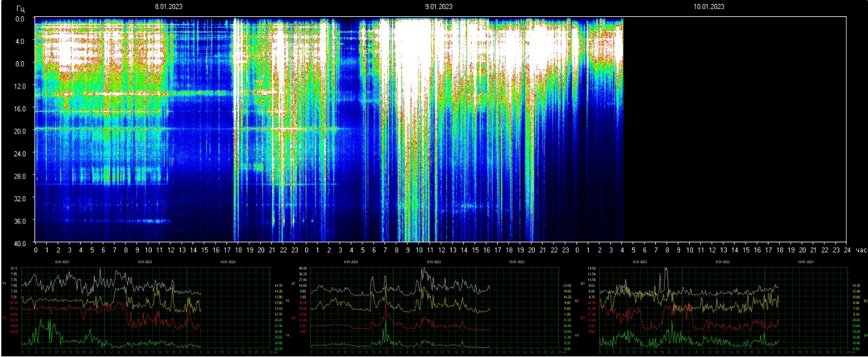The width and height of the screenshot is (868, 357).
Task: Open the amplitudes line chart thumbnail
Action: tap(434, 308)
